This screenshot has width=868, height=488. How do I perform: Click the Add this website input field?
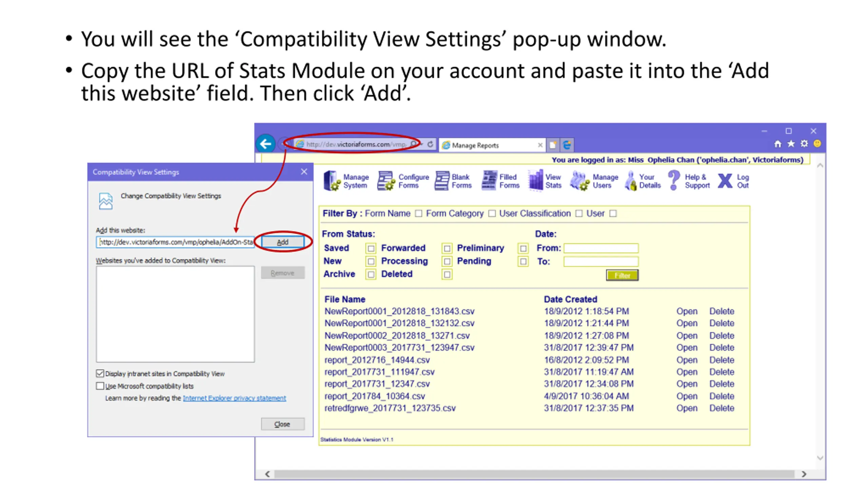tap(175, 242)
